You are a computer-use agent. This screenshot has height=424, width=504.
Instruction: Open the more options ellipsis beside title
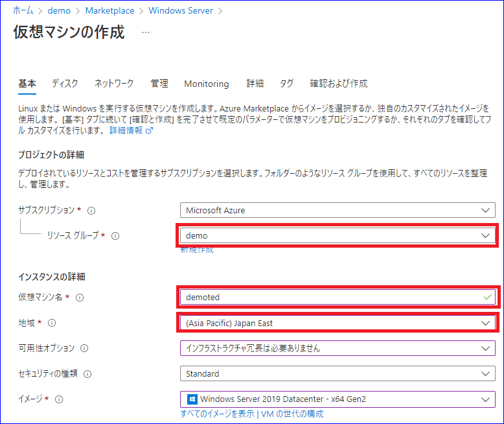click(x=146, y=32)
